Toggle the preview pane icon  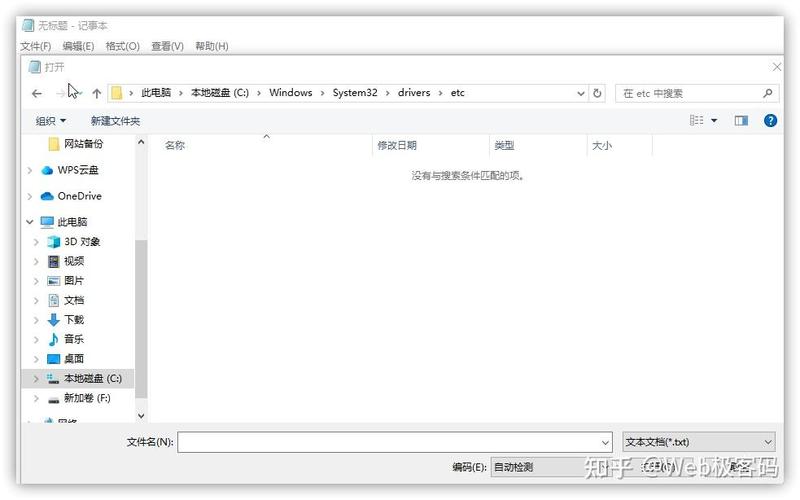click(x=741, y=120)
